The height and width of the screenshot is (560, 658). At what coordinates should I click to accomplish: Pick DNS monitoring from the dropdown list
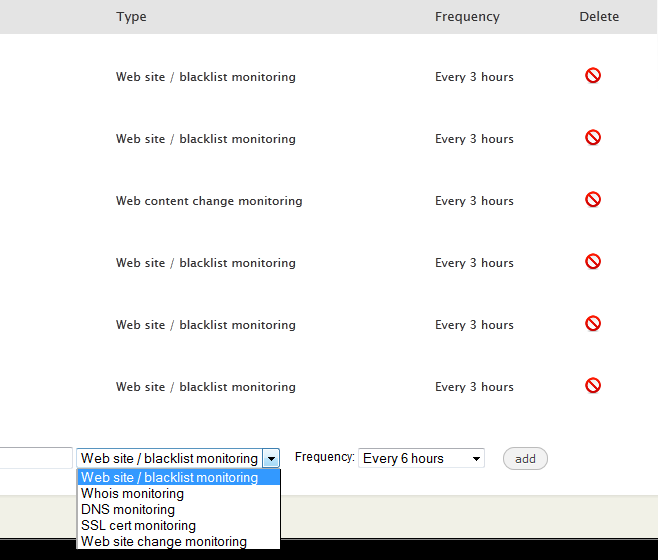[x=178, y=509]
